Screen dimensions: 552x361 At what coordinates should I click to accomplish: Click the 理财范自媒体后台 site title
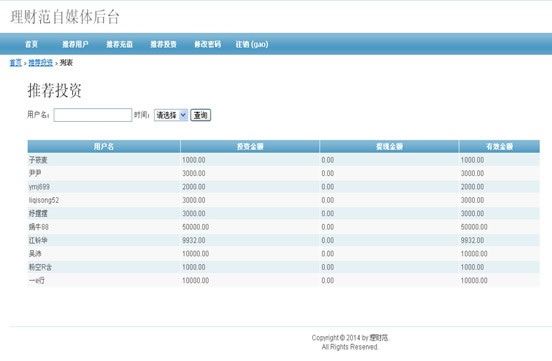[65, 17]
